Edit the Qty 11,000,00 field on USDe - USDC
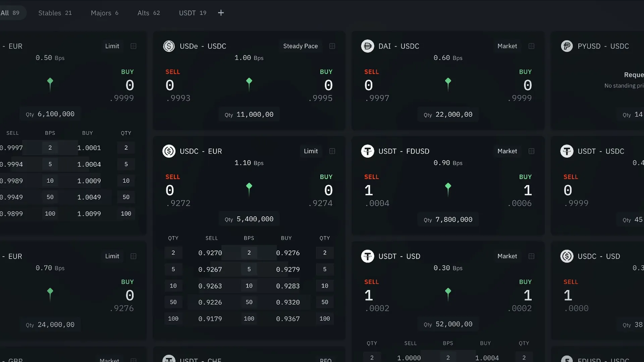The width and height of the screenshot is (644, 362). point(249,115)
